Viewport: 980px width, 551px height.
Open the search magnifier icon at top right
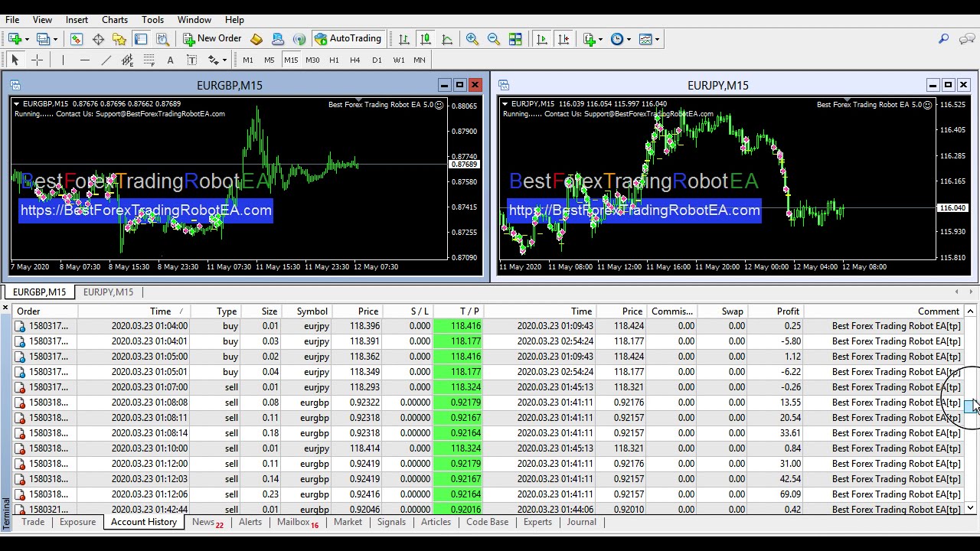(944, 39)
